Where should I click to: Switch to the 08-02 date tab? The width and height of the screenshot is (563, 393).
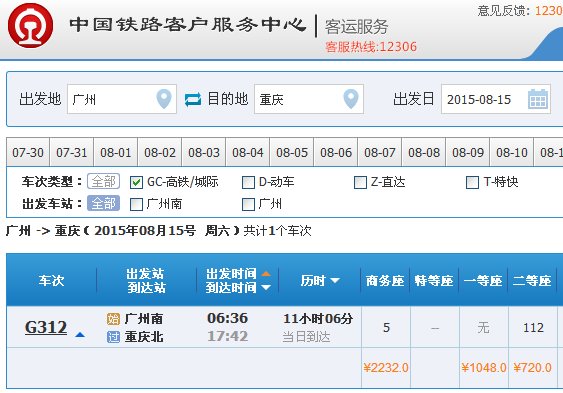click(x=160, y=152)
